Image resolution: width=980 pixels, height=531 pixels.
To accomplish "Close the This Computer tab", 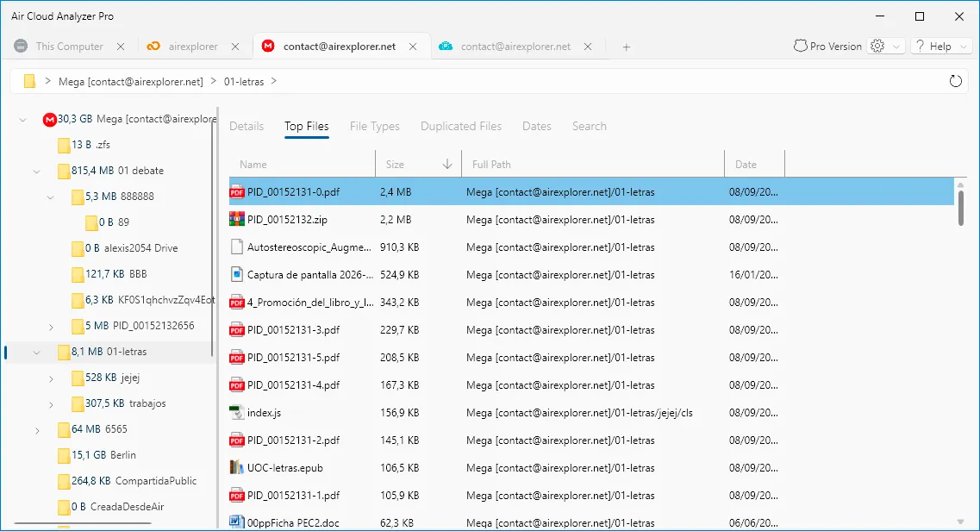I will click(121, 47).
